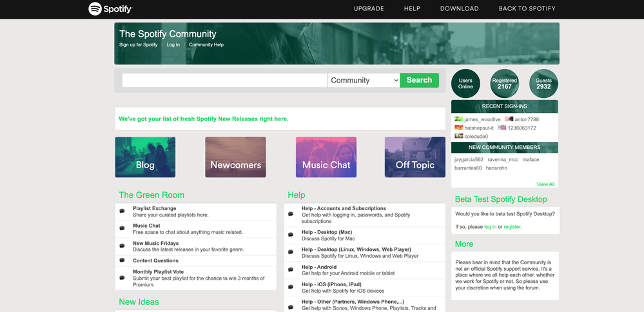The image size is (644, 312).
Task: Click speech bubble icon beside Help - iOS
Action: coord(291,287)
